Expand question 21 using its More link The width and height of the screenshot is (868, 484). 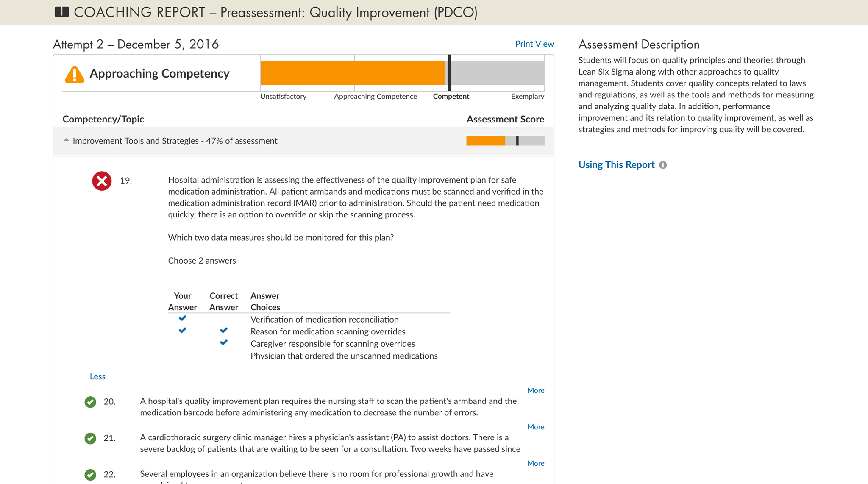click(536, 427)
